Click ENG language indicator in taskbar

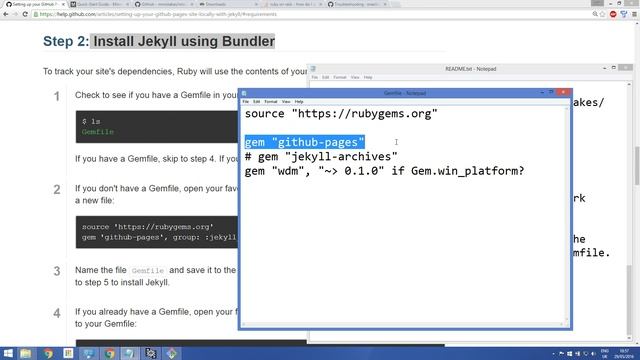coord(604,354)
